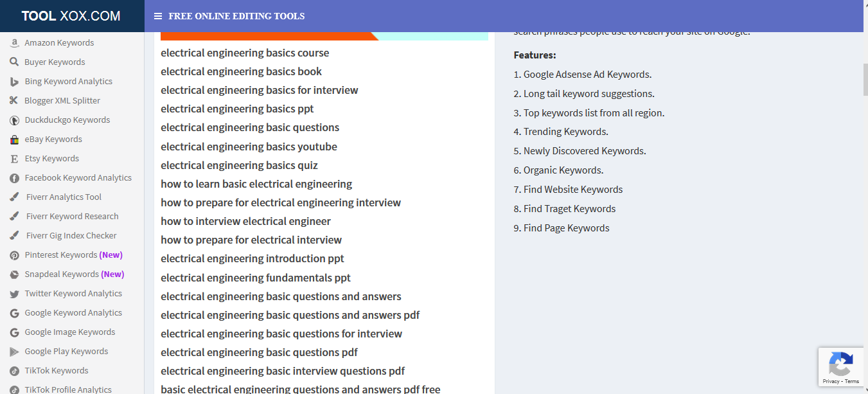Viewport: 868px width, 394px height.
Task: Select Fiverr Gig Index Checker entry
Action: [71, 236]
